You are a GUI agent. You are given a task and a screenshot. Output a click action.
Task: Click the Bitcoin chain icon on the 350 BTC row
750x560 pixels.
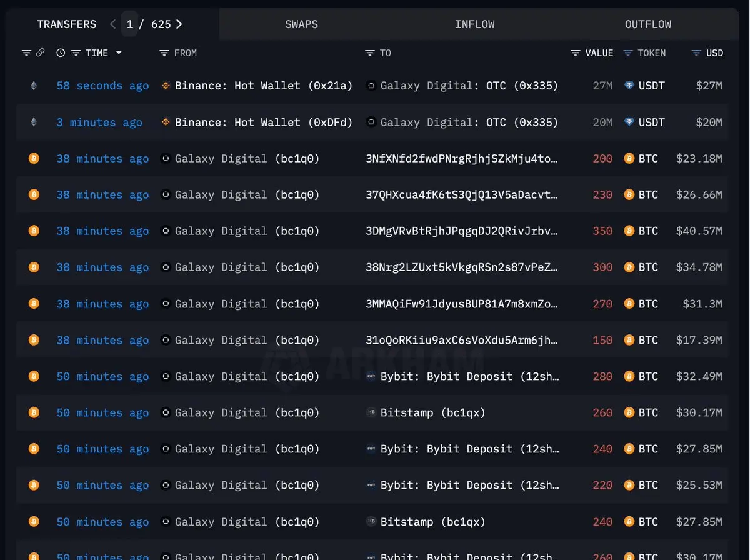(34, 231)
